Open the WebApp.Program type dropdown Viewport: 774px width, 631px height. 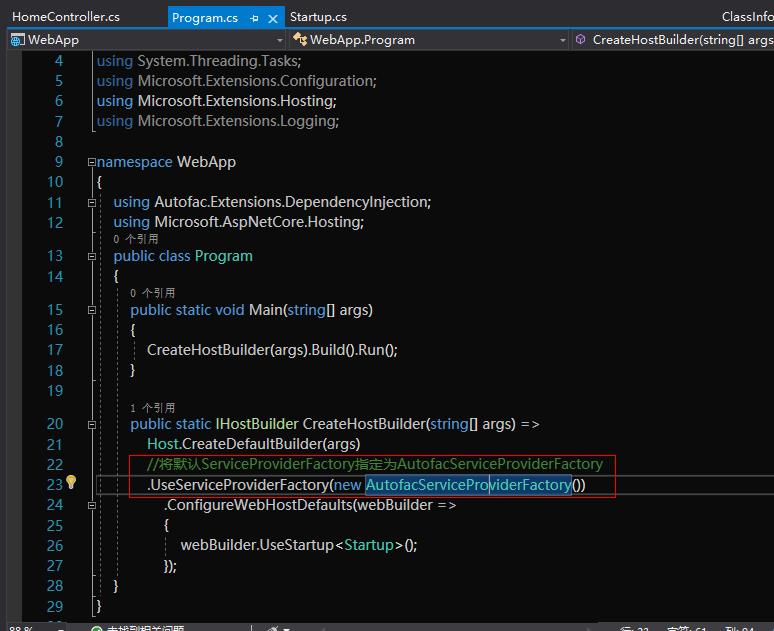561,40
